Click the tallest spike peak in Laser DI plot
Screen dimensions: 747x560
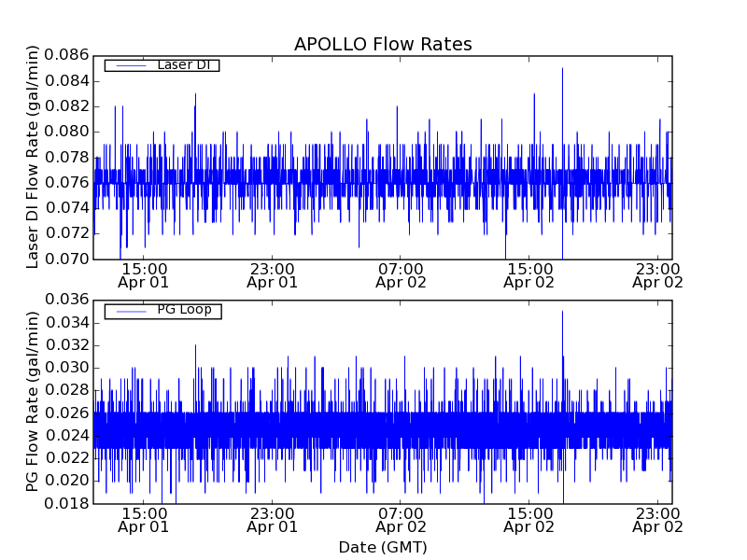562,68
